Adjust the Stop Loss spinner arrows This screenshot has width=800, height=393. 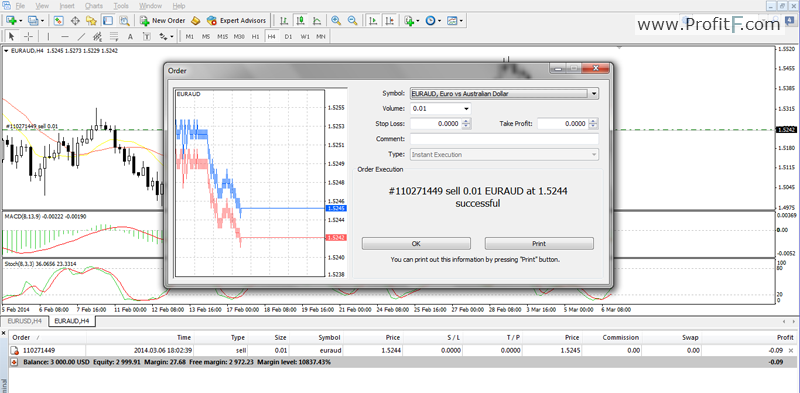467,124
